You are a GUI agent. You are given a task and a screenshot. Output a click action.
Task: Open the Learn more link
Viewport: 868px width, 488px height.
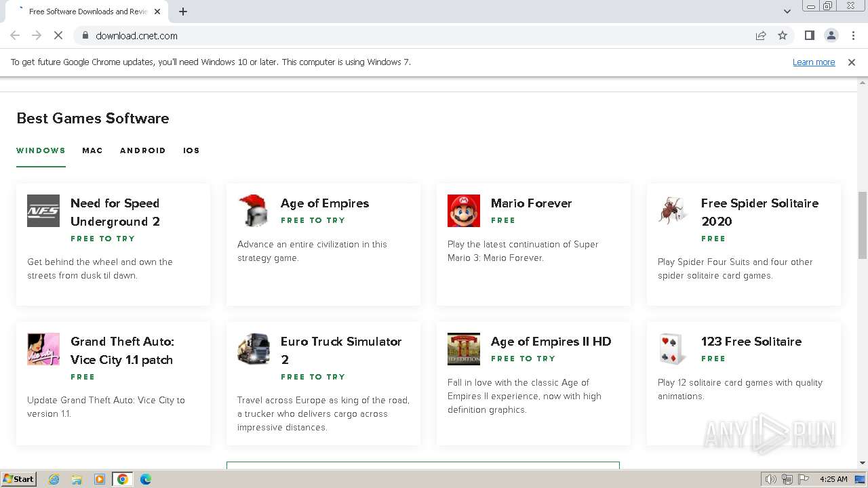(x=814, y=62)
